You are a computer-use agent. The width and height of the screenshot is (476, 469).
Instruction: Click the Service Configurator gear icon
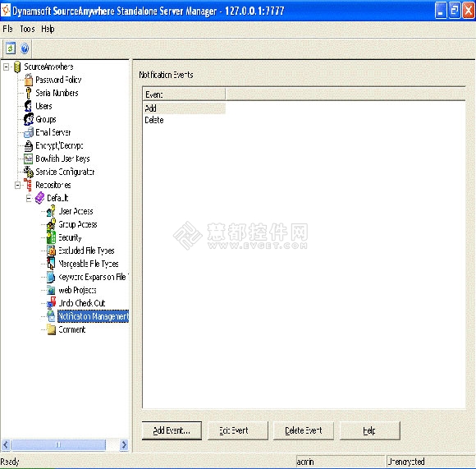coord(29,172)
